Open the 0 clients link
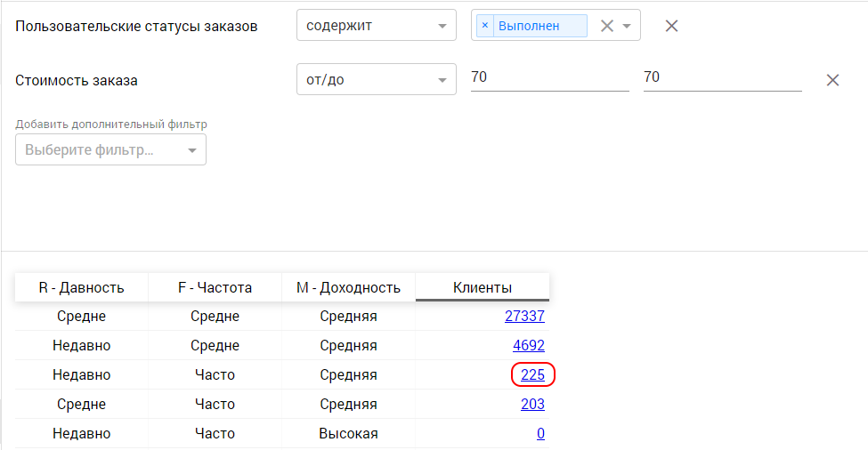Viewport: 868px width, 450px height. (540, 434)
